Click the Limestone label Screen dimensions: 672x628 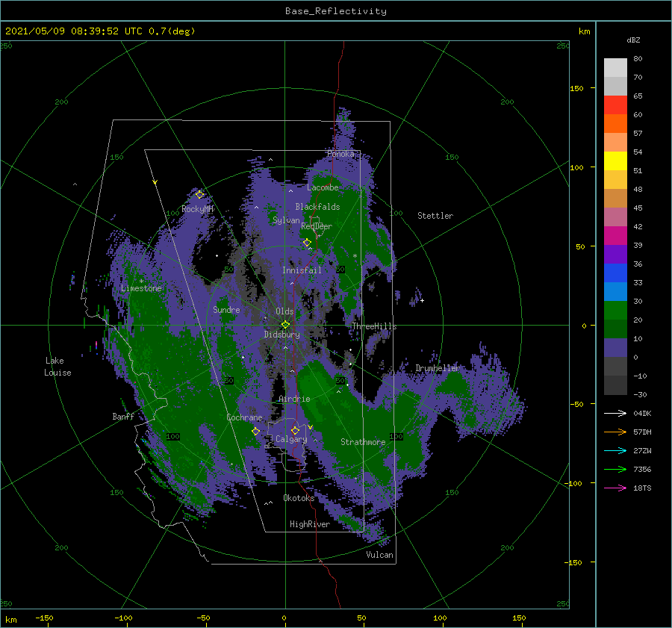[x=141, y=288]
